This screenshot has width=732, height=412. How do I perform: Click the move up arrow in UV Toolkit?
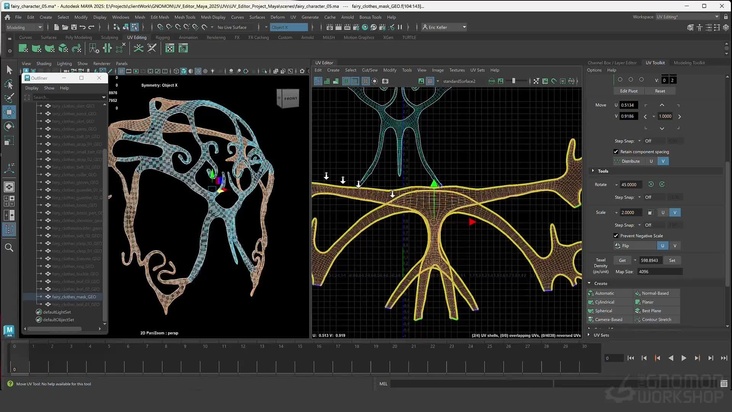[662, 105]
